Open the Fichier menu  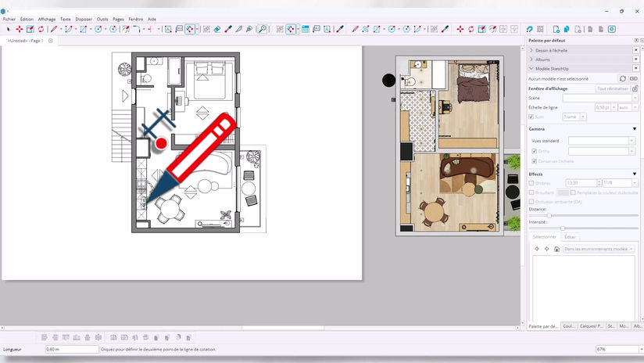(9, 20)
